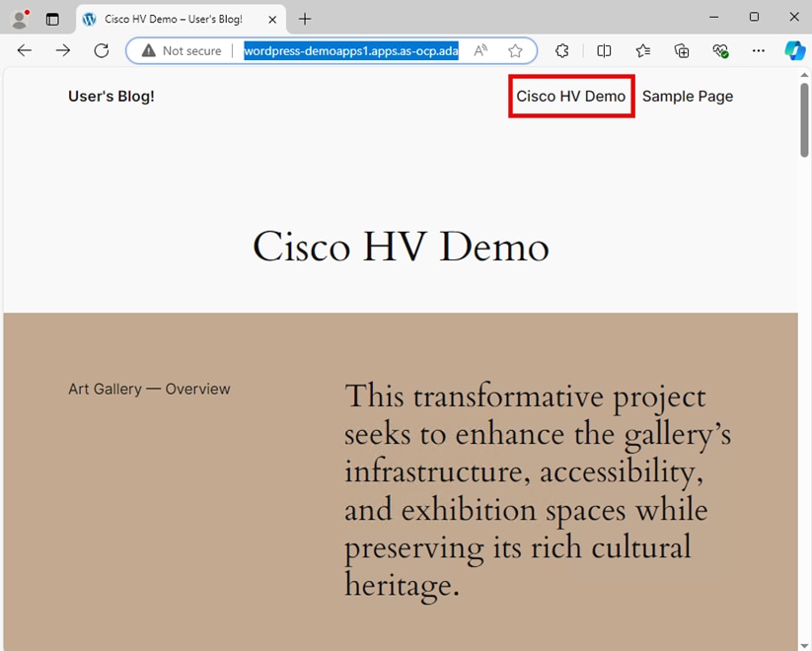Open the Collections icon
Screen dimensions: 812x651
click(682, 50)
